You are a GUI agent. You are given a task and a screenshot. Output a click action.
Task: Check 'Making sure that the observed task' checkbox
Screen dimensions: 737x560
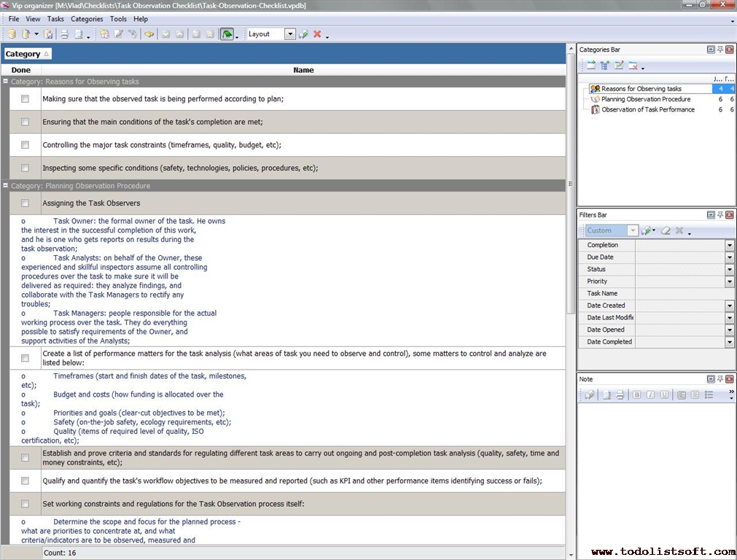(25, 98)
